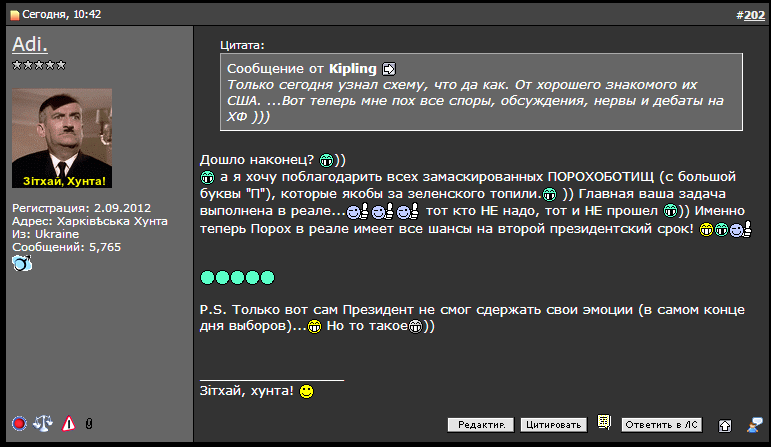The height and width of the screenshot is (447, 771).
Task: Click the 'Сообщений: 5,765' text
Action: pyautogui.click(x=66, y=247)
